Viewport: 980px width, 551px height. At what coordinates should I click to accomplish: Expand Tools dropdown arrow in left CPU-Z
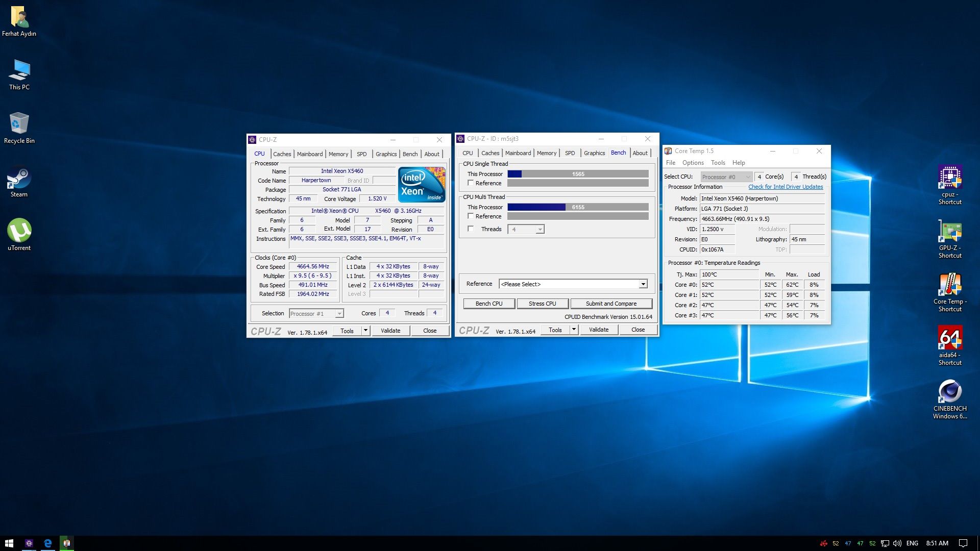pyautogui.click(x=365, y=331)
